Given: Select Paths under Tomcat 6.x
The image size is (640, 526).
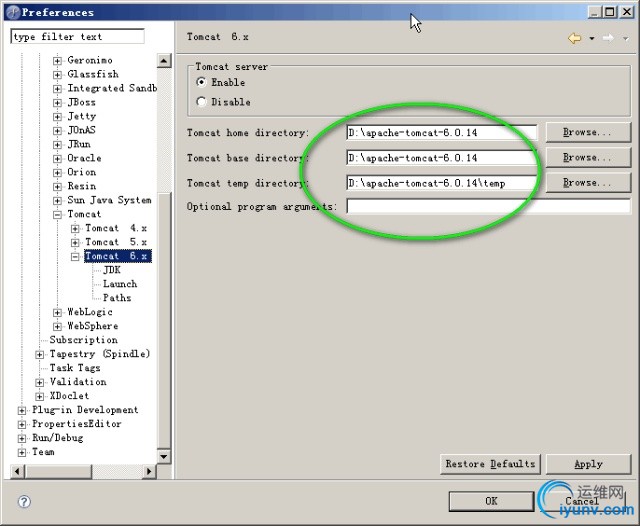Looking at the screenshot, I should coord(117,297).
